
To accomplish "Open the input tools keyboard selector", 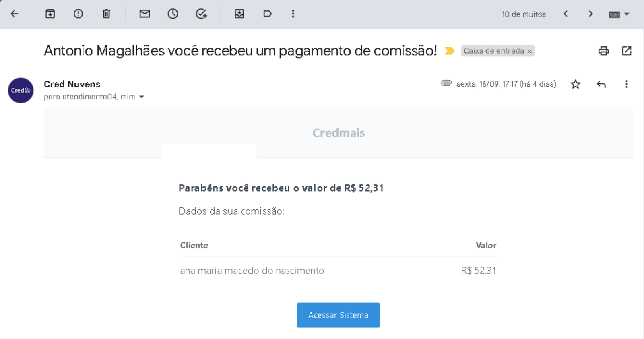I will point(619,14).
